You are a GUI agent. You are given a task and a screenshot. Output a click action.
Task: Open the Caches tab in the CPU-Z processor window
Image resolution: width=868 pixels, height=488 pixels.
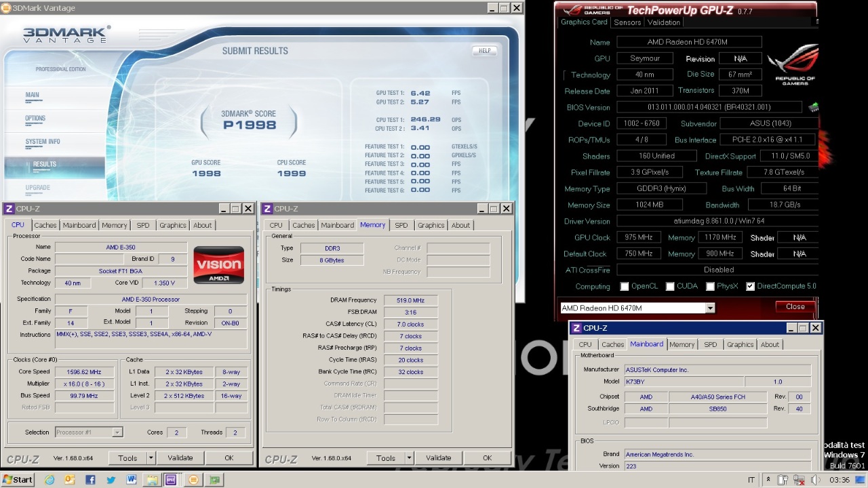click(x=45, y=225)
